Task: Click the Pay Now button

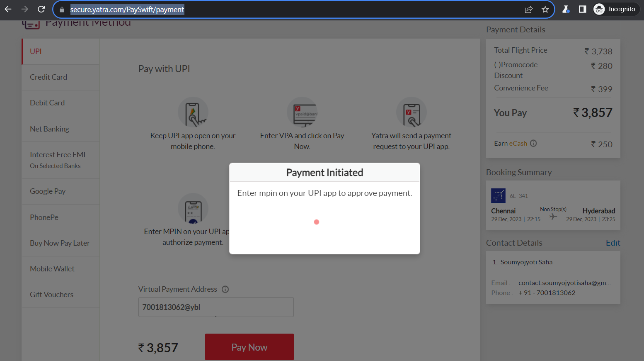Action: [x=249, y=347]
